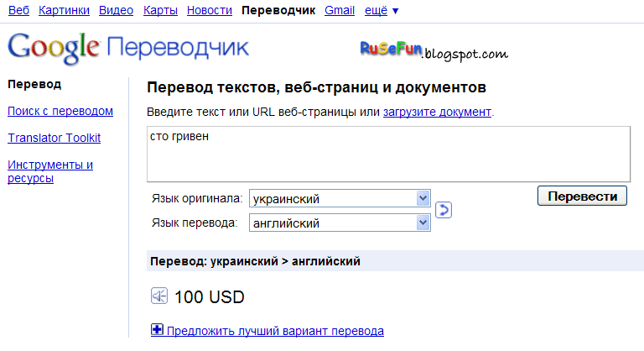Click the 100 USD translation result
Screen dimensions: 644x351
click(210, 297)
